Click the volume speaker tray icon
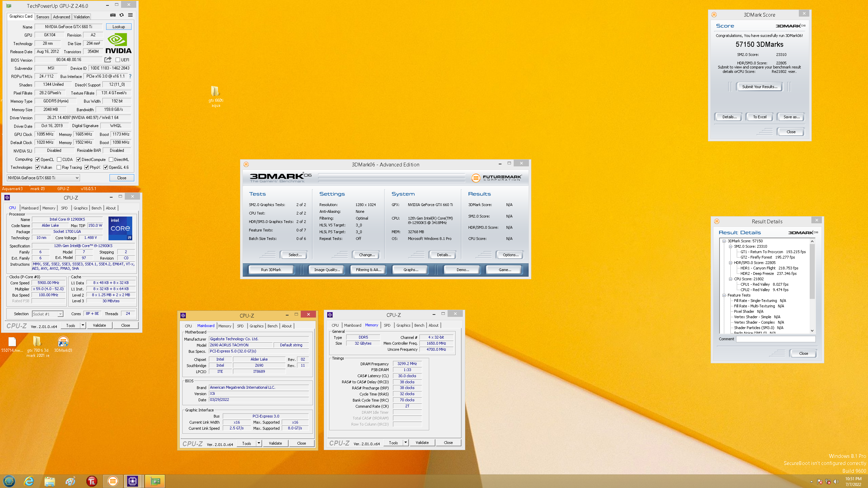 [x=836, y=482]
